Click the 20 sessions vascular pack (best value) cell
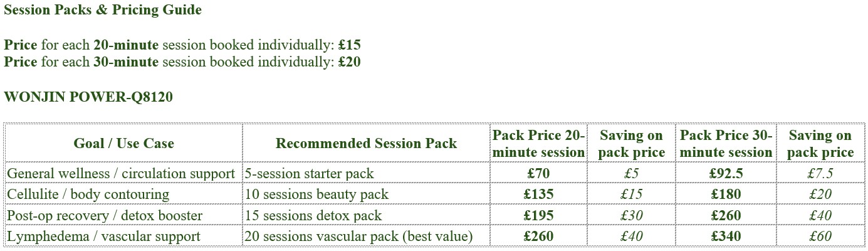This screenshot has width=868, height=251. pyautogui.click(x=366, y=237)
